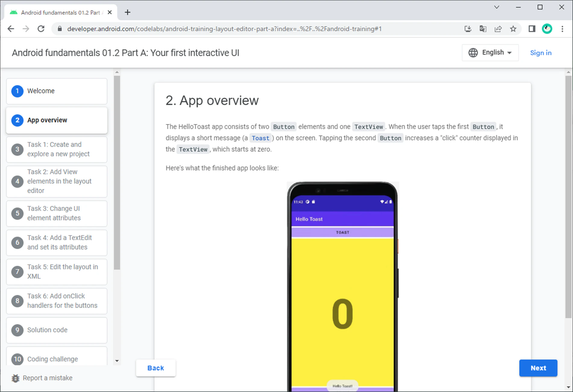Open the translate page icon
The image size is (573, 392).
[x=483, y=29]
